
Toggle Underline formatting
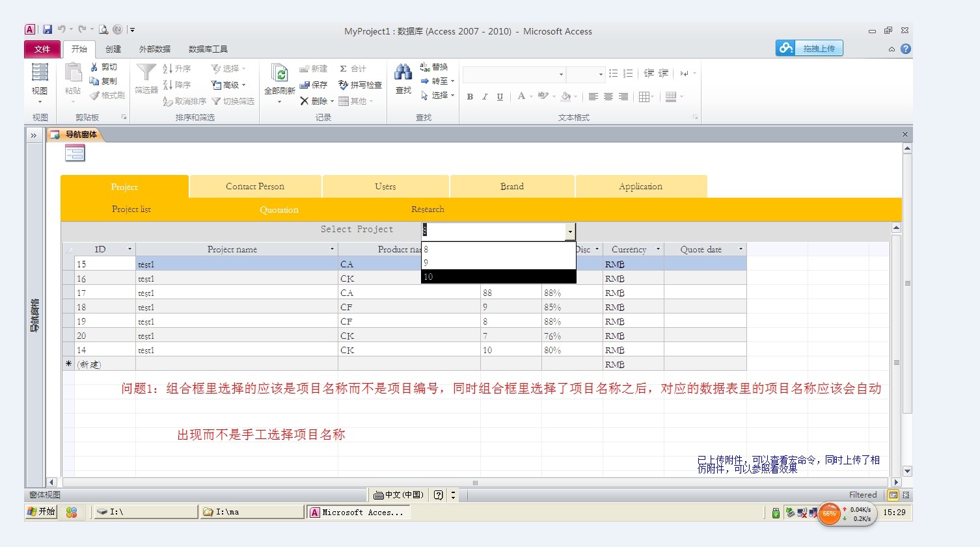click(500, 97)
